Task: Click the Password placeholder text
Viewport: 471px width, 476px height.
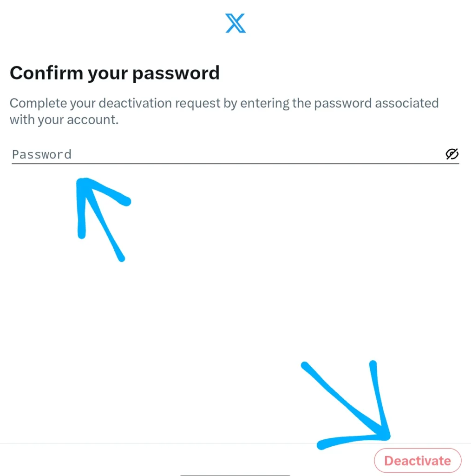Action: coord(42,154)
